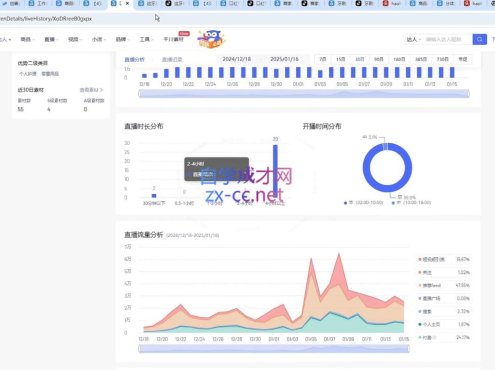Toggle the 直播广场 legend series
This screenshot has width=495, height=370.
444,298
